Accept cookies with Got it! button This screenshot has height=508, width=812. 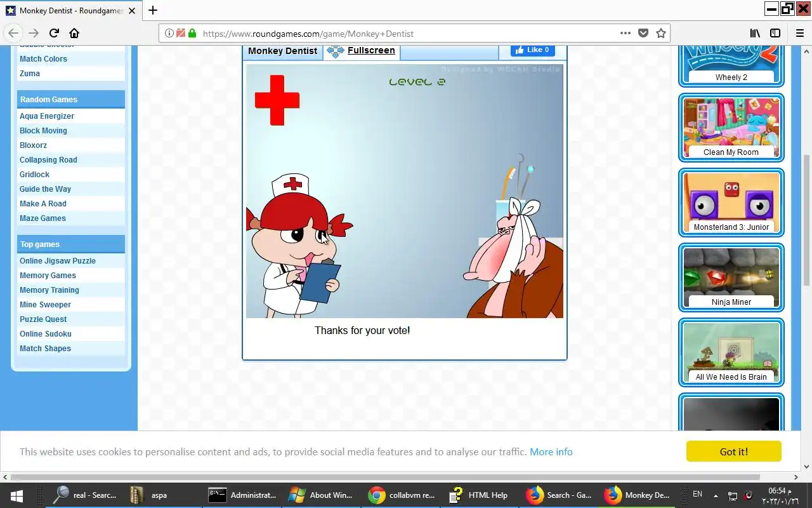point(734,451)
